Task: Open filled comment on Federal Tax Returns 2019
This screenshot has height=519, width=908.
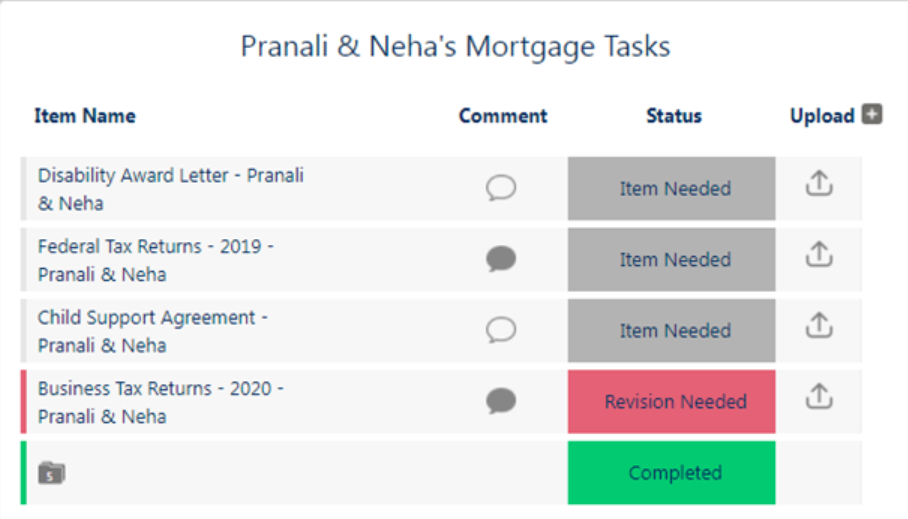Action: coord(501,259)
